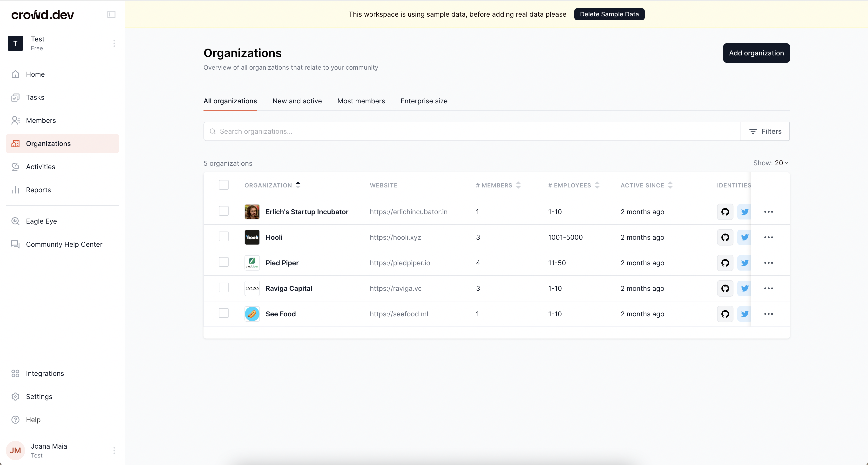Open three-dot actions menu for Raviga Capital

pos(768,289)
